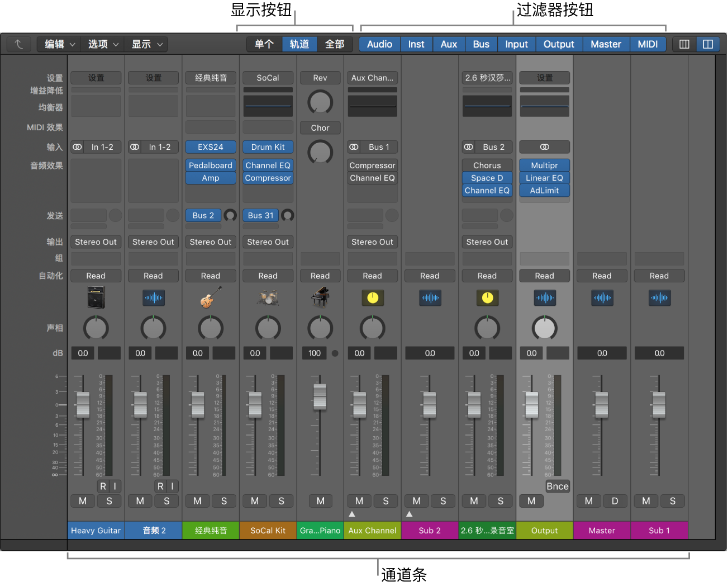Screen dimensions: 728x586
Task: Click waveform icon on Master strip
Action: pos(602,298)
